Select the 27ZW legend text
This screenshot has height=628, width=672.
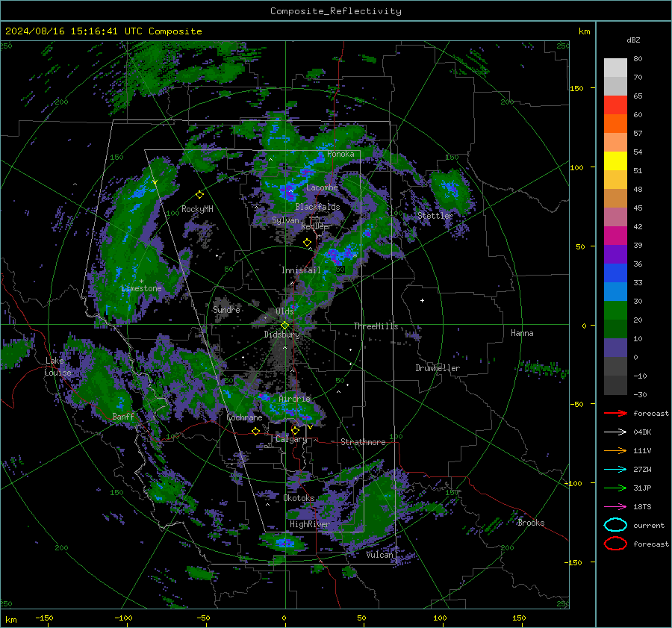coord(642,470)
